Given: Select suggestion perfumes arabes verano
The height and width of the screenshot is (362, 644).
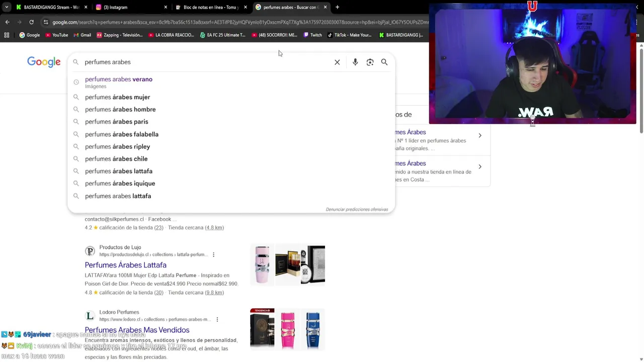Looking at the screenshot, I should 231,82.
